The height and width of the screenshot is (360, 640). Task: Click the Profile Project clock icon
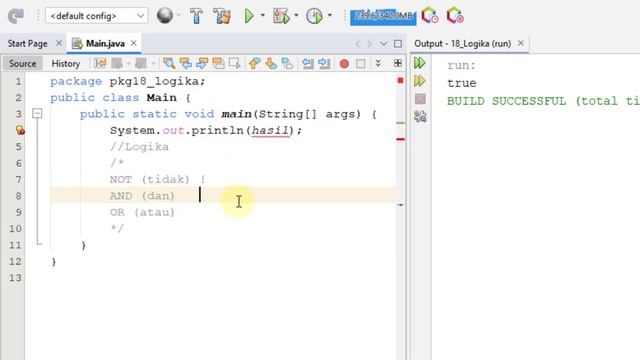tap(314, 16)
